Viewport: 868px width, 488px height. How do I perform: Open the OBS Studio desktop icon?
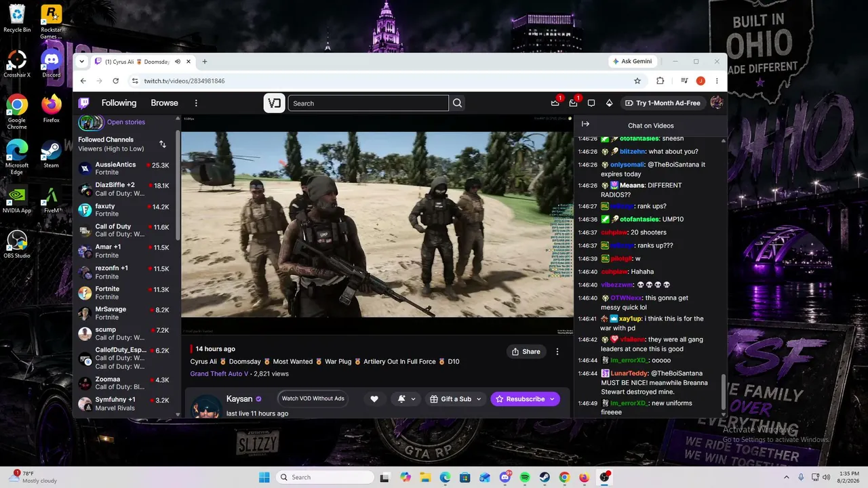(x=17, y=244)
